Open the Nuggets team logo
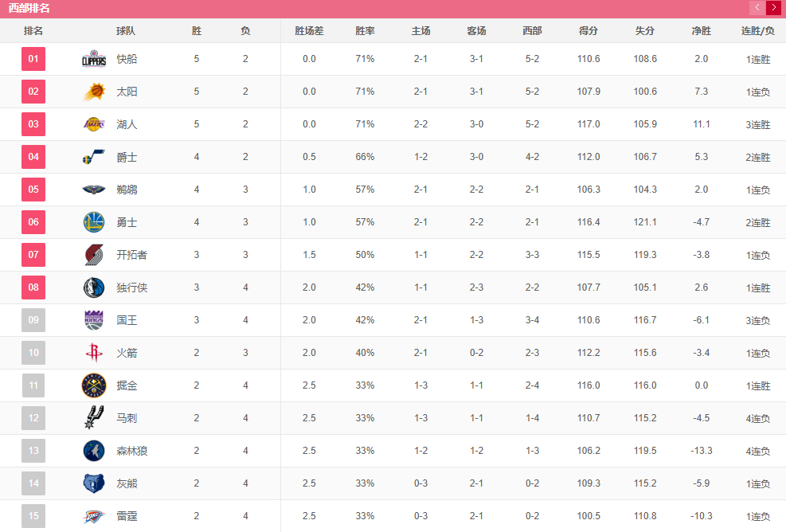786x532 pixels. [x=94, y=385]
